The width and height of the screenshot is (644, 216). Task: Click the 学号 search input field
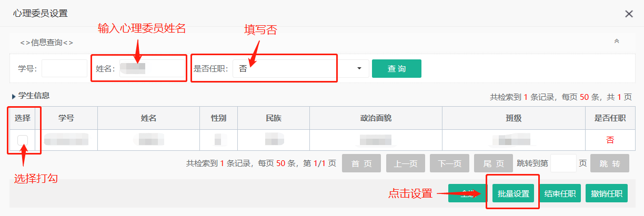[x=64, y=68]
